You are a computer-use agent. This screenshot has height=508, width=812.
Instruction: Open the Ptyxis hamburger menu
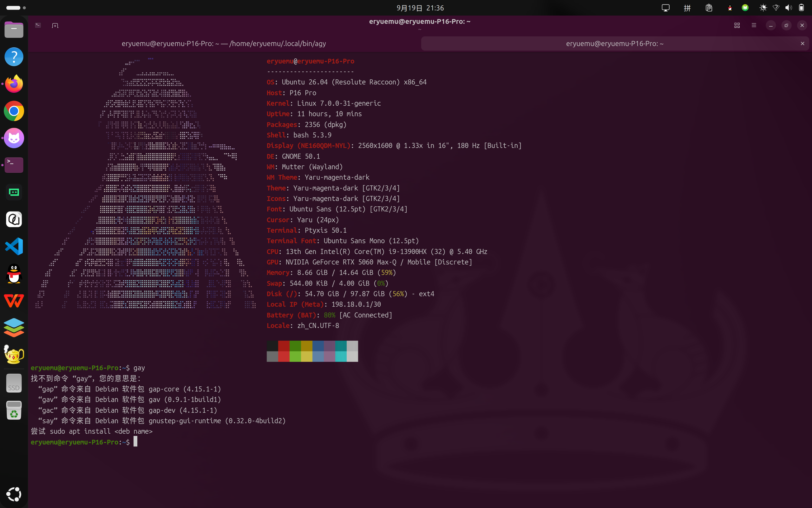pos(754,25)
